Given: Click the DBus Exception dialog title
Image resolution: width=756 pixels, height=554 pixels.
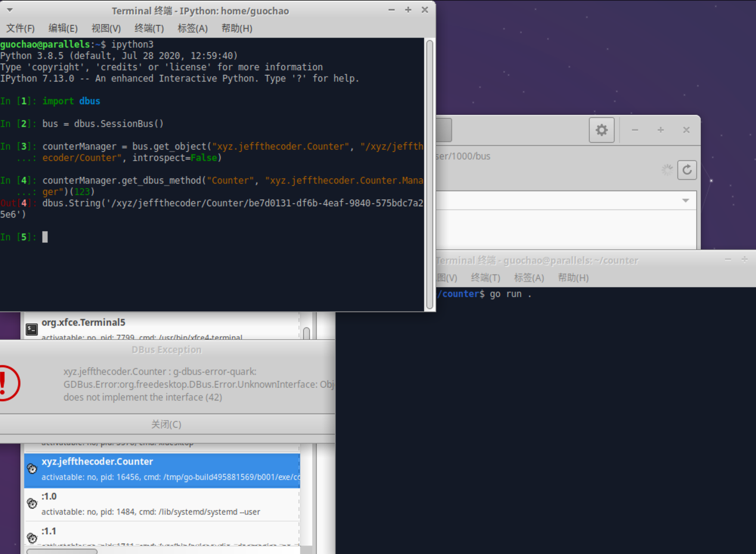Looking at the screenshot, I should 166,350.
